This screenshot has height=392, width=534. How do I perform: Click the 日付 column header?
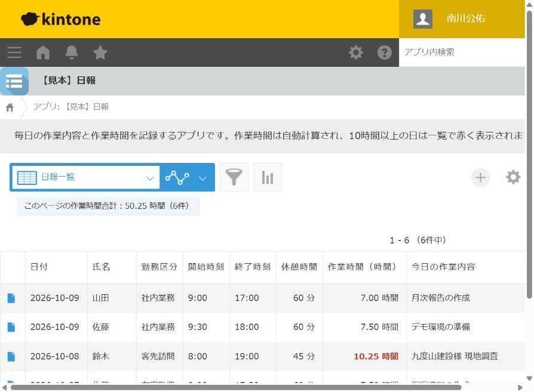(56, 267)
